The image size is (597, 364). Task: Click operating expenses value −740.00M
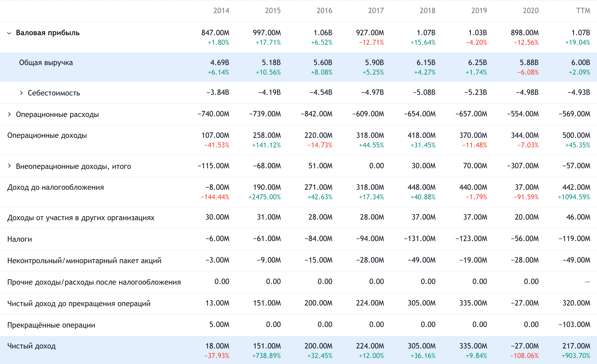click(213, 114)
